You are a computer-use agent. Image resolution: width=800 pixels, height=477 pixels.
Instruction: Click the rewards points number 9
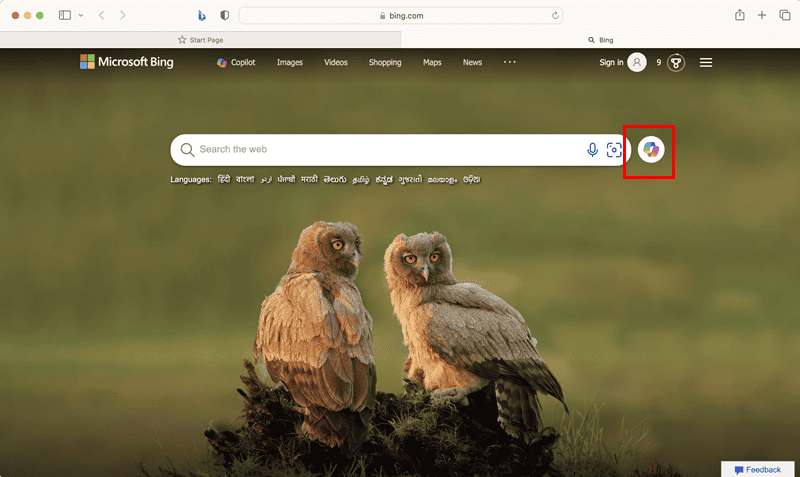click(x=659, y=62)
